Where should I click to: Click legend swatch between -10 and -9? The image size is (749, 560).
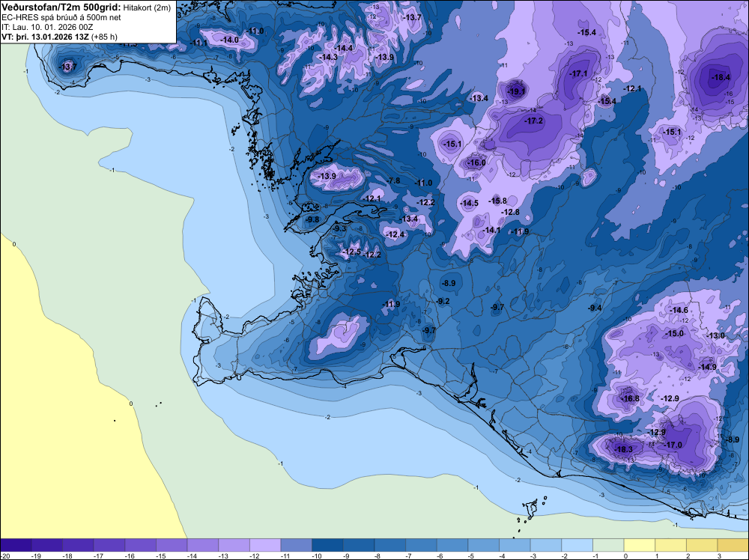327,545
